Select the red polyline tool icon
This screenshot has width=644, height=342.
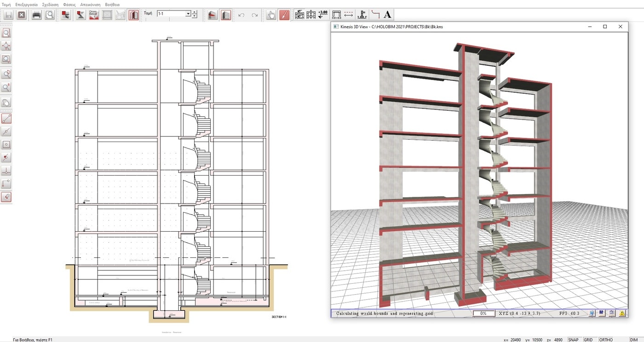tap(375, 15)
